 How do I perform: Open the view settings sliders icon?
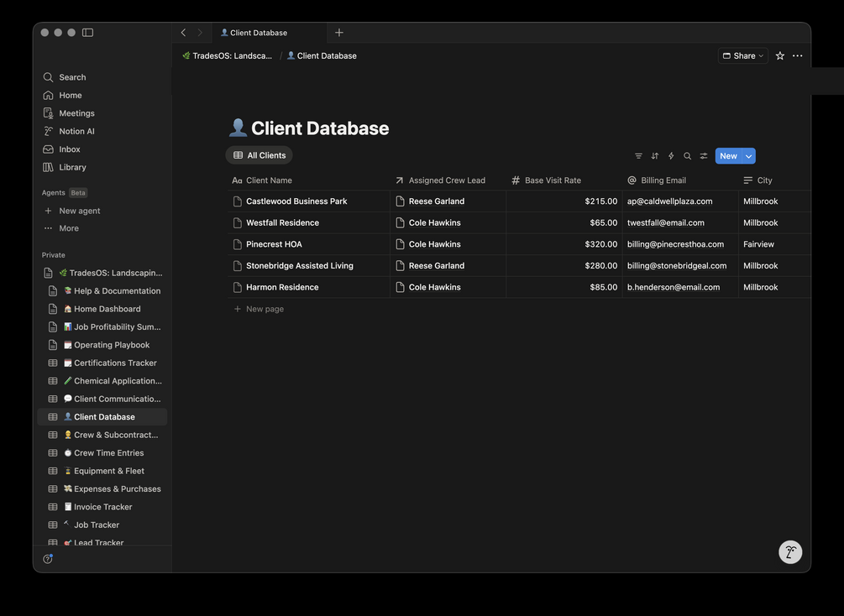704,156
